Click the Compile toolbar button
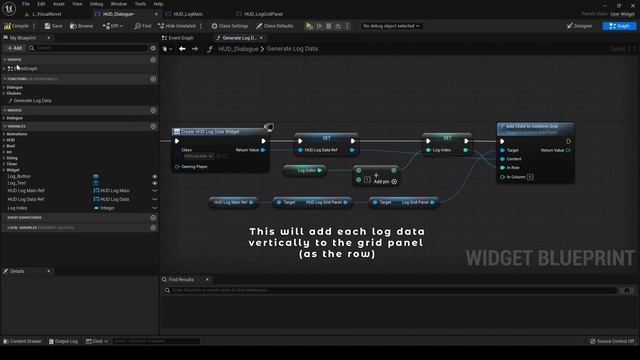 point(16,26)
